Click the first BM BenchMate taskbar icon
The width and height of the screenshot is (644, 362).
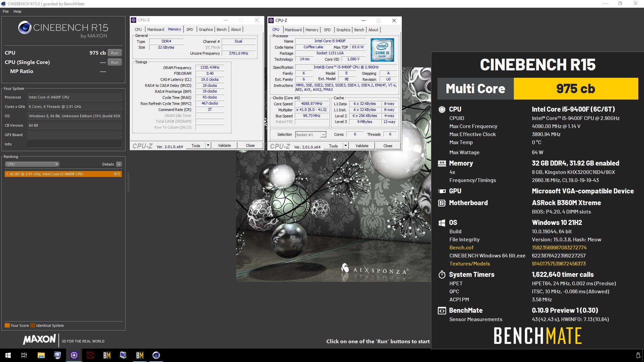point(107,355)
